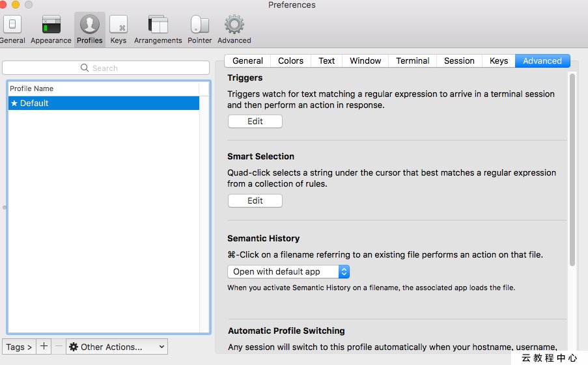
Task: Select the Default profile row
Action: click(x=104, y=103)
